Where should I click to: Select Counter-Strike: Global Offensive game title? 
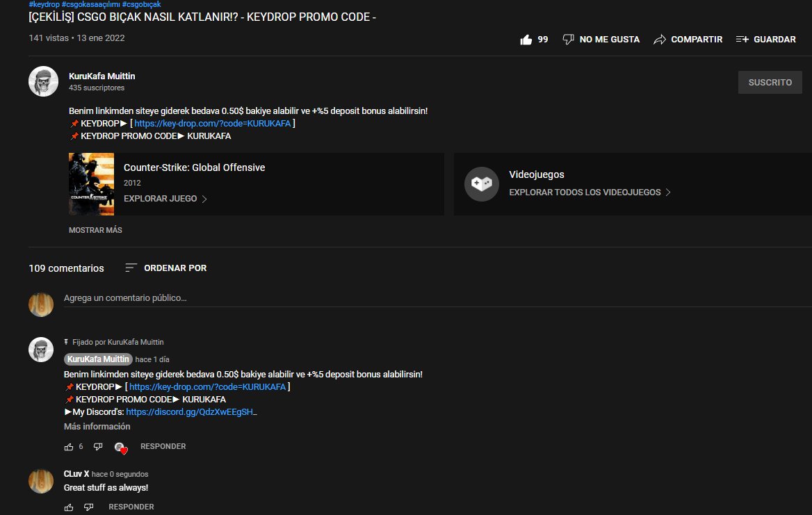[194, 167]
